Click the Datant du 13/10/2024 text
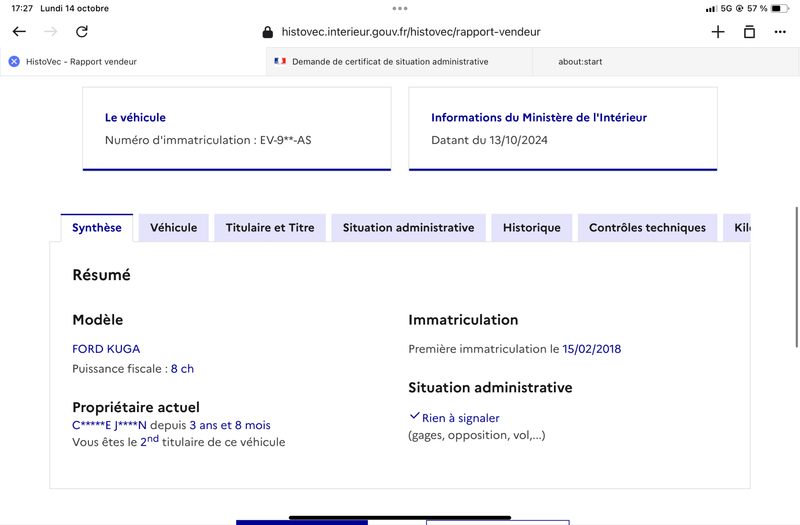 (x=489, y=140)
